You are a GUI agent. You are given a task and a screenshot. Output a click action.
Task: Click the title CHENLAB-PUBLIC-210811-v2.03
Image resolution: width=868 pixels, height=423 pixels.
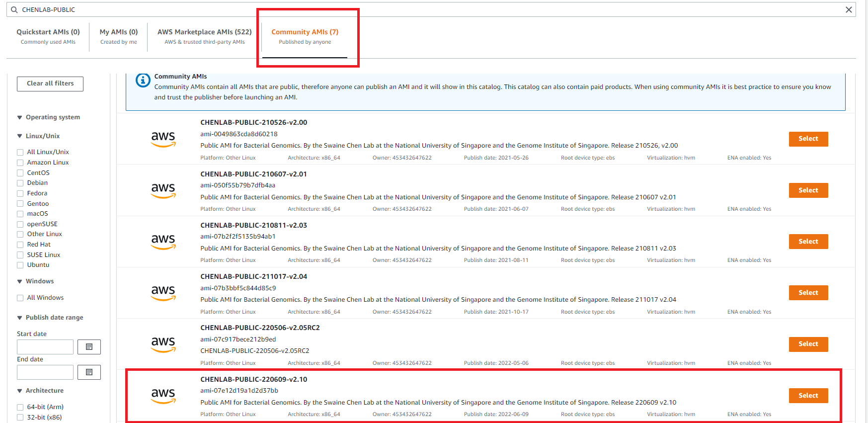pyautogui.click(x=254, y=226)
